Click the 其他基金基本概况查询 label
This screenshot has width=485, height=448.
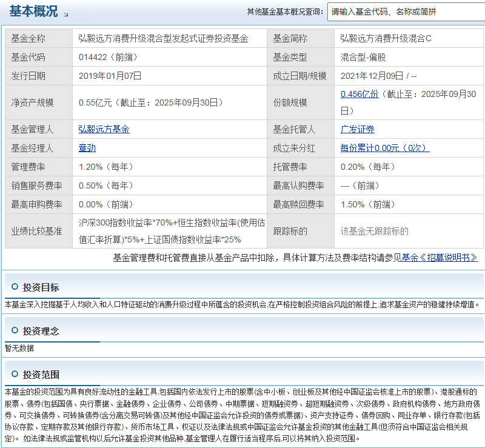[x=285, y=12]
